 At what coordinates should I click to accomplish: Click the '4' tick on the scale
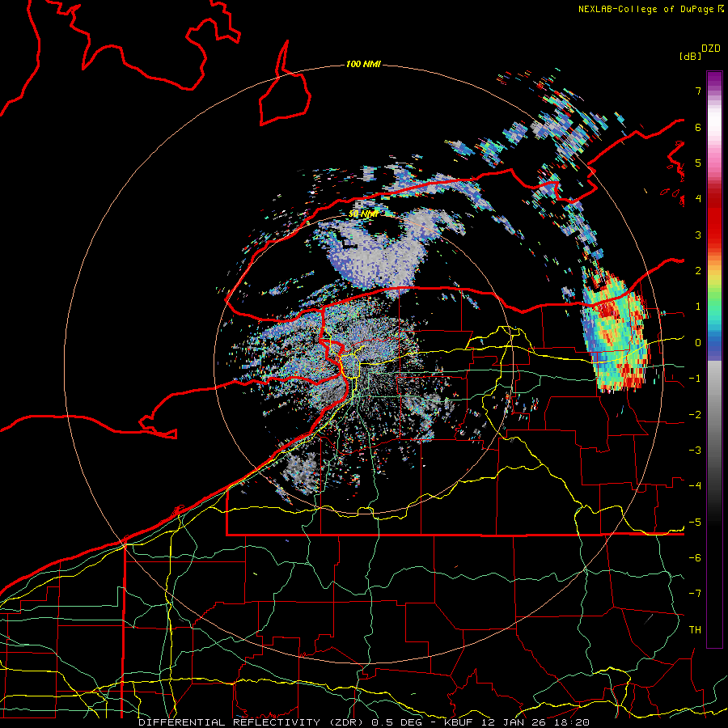click(x=698, y=199)
